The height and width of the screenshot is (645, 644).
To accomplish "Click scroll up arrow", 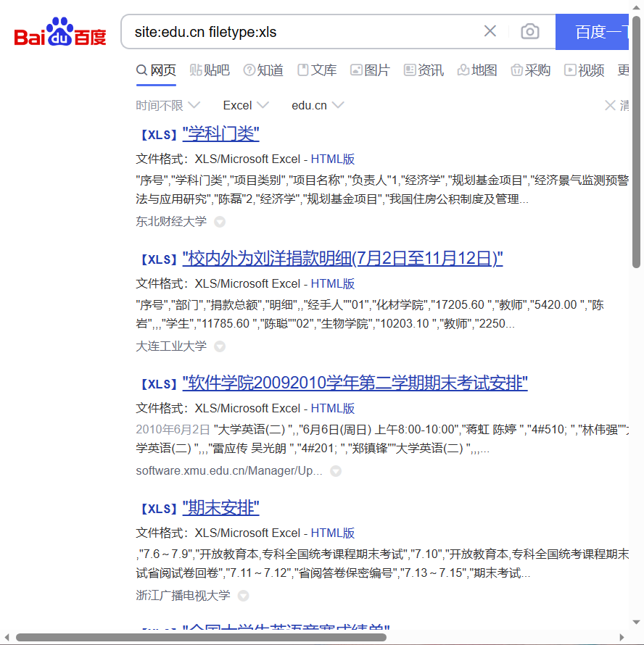I will pyautogui.click(x=637, y=7).
